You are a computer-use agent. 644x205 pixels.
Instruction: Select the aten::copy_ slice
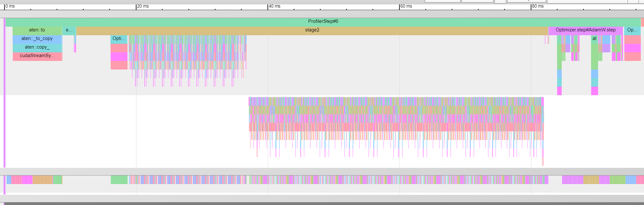pos(37,47)
